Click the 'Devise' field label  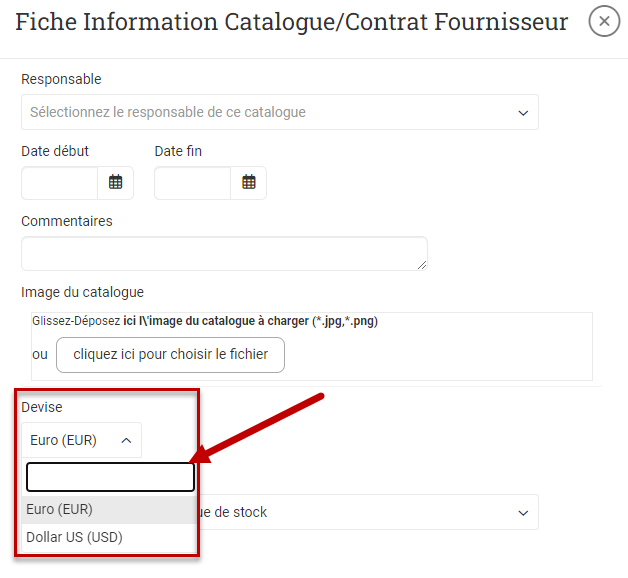click(42, 407)
